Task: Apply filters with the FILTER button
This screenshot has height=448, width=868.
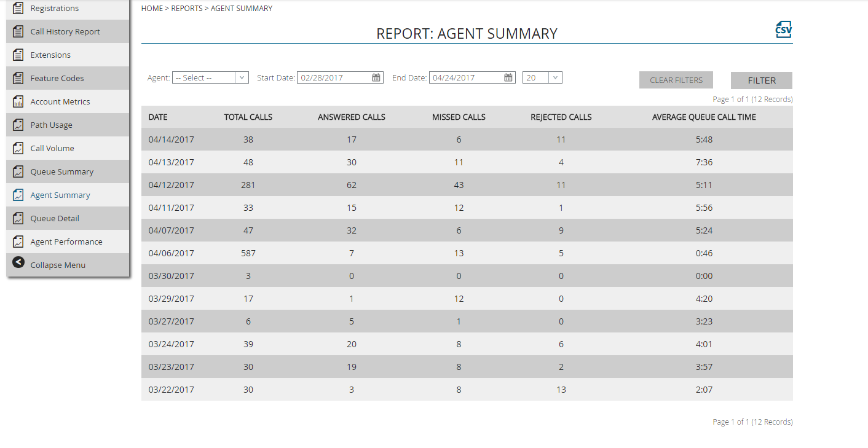Action: point(762,81)
